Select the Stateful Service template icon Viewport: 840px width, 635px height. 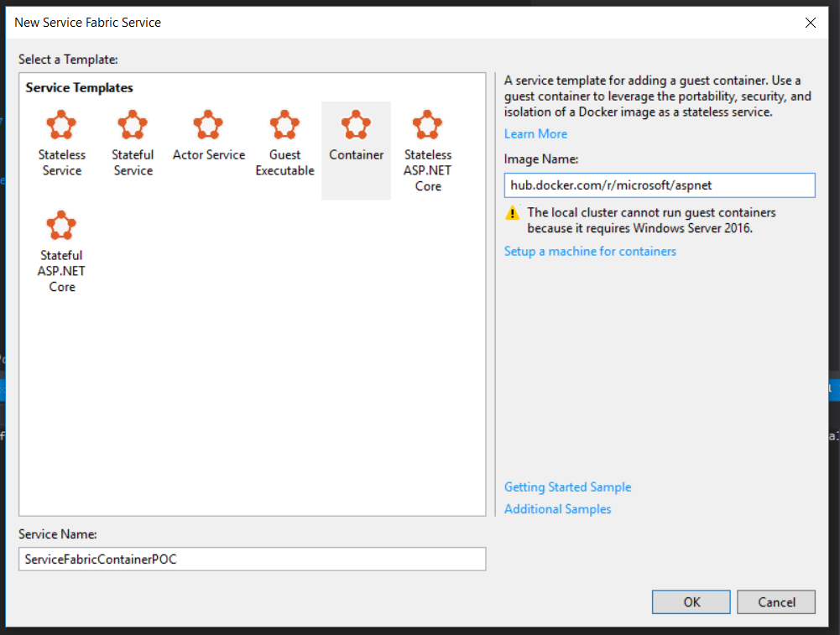(x=133, y=125)
